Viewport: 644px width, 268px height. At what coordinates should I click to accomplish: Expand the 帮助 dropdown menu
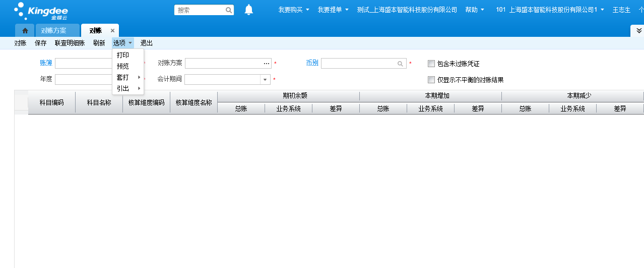(474, 10)
